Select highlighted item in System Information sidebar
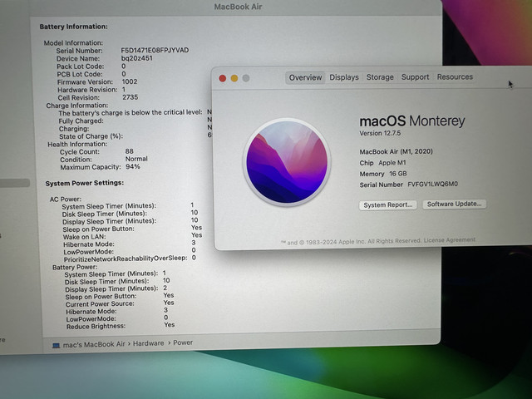 [x=15, y=183]
